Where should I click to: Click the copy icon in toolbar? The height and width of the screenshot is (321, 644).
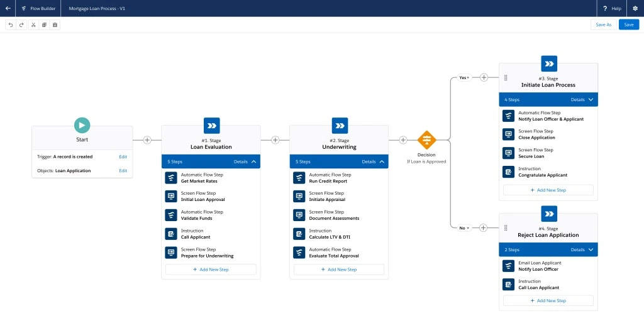(x=45, y=24)
